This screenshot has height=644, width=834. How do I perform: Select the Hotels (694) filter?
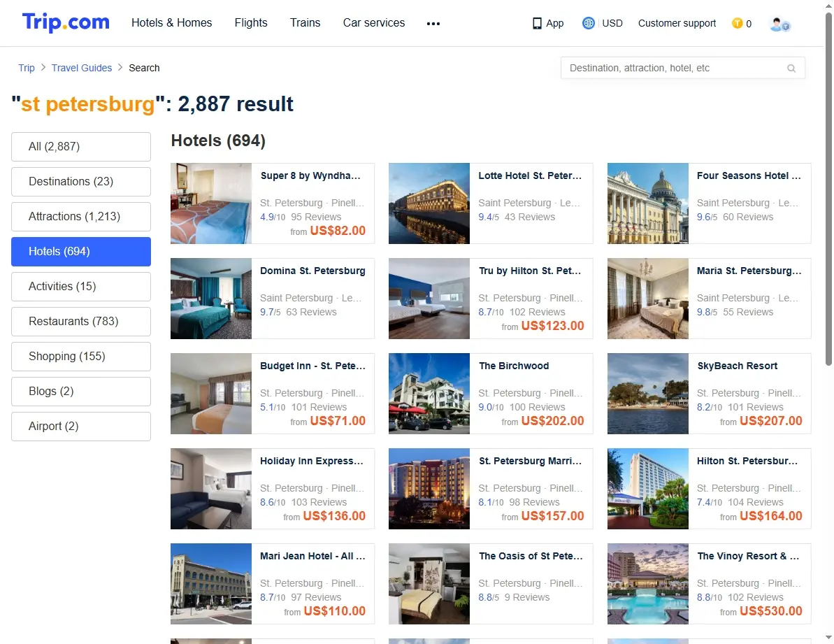[81, 252]
